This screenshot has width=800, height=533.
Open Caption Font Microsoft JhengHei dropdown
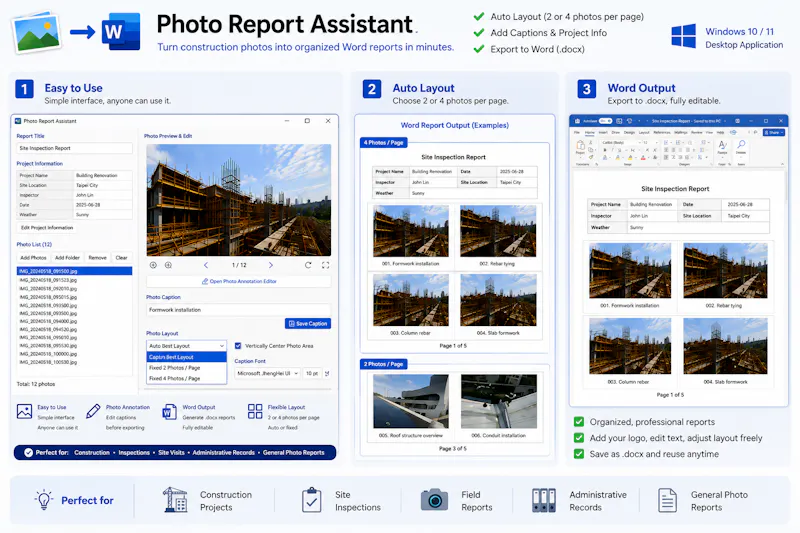267,373
